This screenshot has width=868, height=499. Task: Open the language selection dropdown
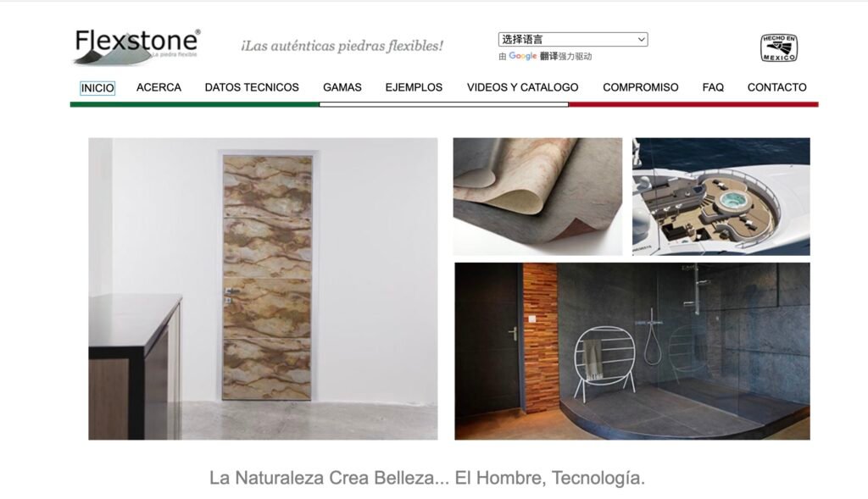573,39
